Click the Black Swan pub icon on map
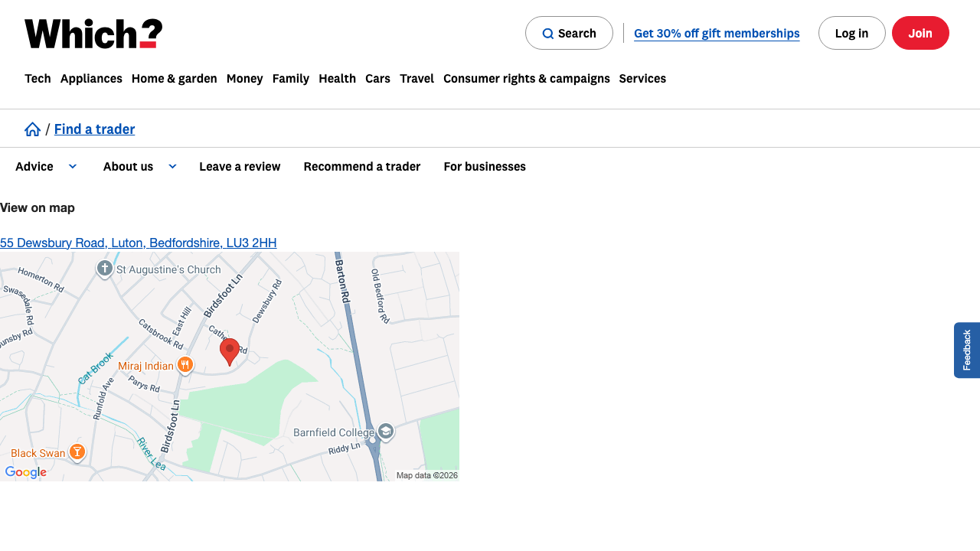980x551 pixels. tap(77, 452)
